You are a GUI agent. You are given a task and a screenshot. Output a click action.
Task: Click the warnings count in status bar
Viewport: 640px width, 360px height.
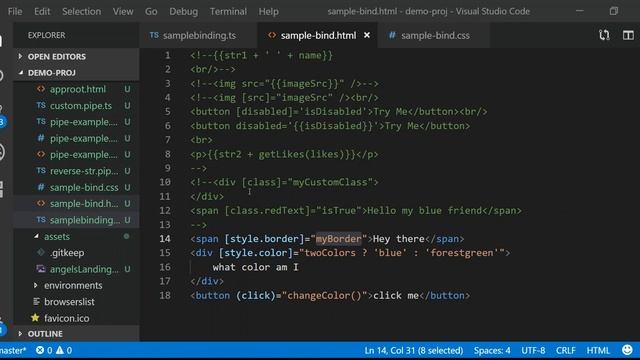click(x=64, y=350)
